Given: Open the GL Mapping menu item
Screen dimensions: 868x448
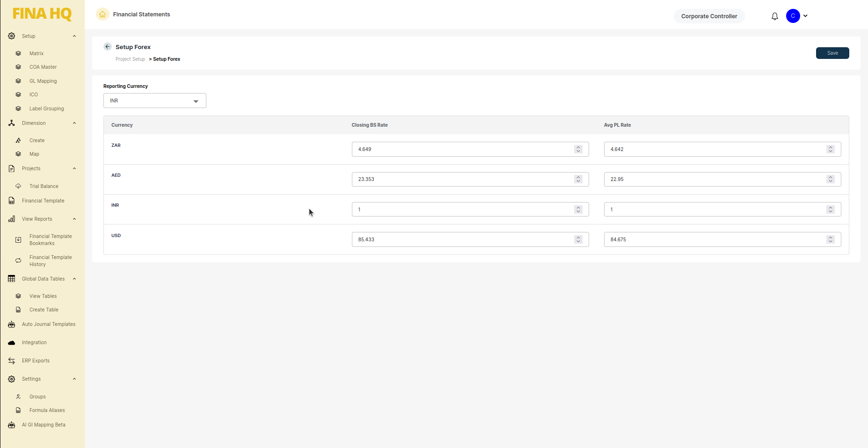Looking at the screenshot, I should [x=43, y=81].
